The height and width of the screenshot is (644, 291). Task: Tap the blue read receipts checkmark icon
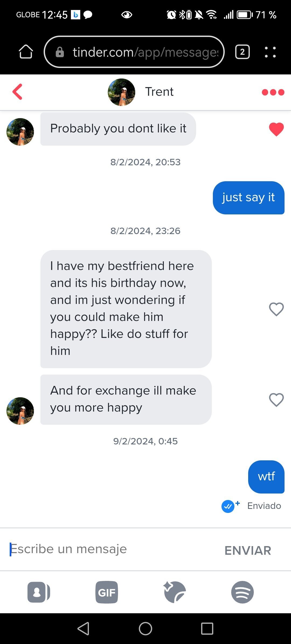[228, 506]
